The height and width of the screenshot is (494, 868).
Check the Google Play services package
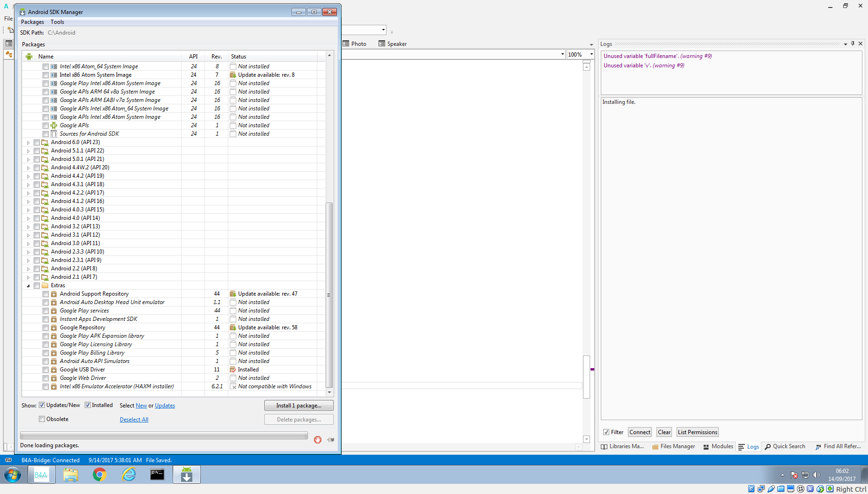[45, 311]
